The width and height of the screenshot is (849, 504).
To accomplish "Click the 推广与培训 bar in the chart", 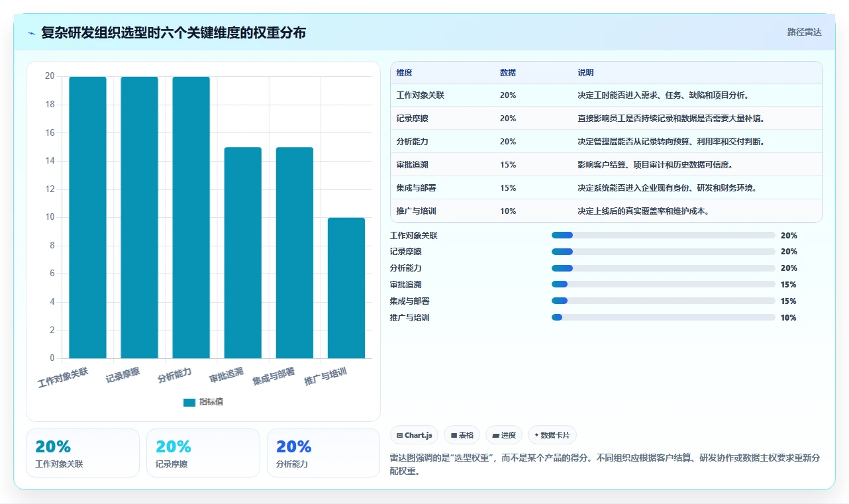I will (x=346, y=288).
